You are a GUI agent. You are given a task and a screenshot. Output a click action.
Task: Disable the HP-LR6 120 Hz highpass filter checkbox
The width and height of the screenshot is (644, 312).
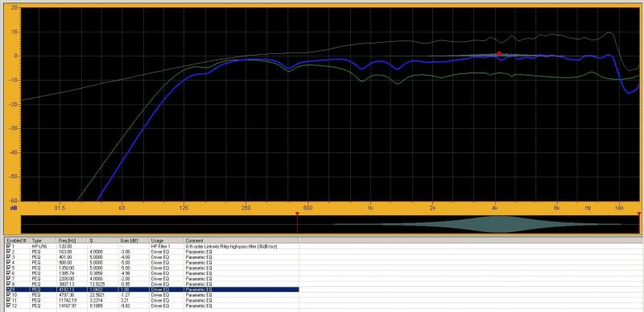[9, 245]
